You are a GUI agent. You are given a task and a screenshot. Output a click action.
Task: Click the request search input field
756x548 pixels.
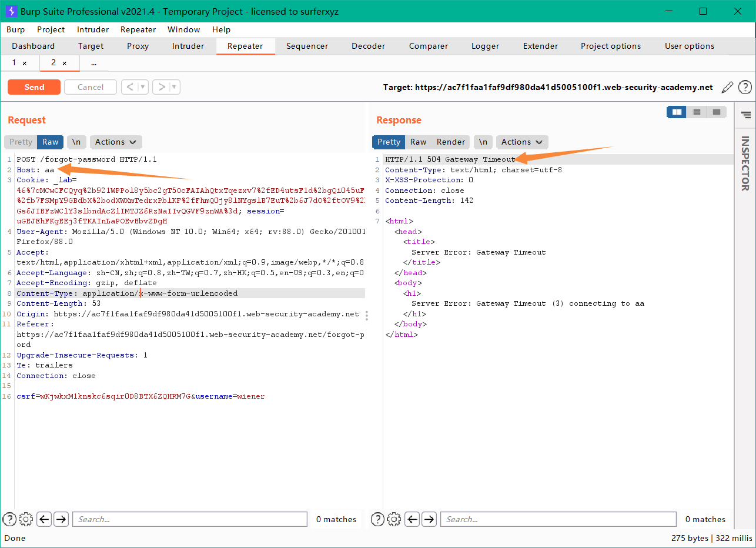[189, 519]
